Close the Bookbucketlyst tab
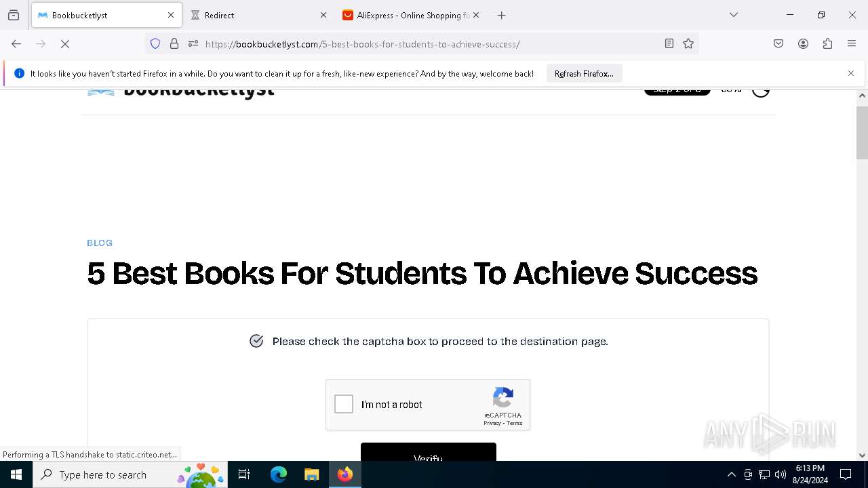 point(171,15)
